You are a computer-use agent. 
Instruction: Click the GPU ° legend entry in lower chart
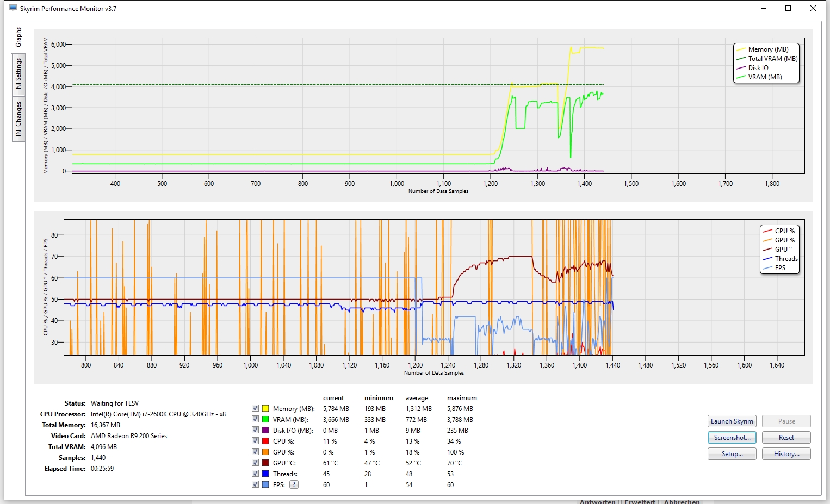tap(778, 250)
